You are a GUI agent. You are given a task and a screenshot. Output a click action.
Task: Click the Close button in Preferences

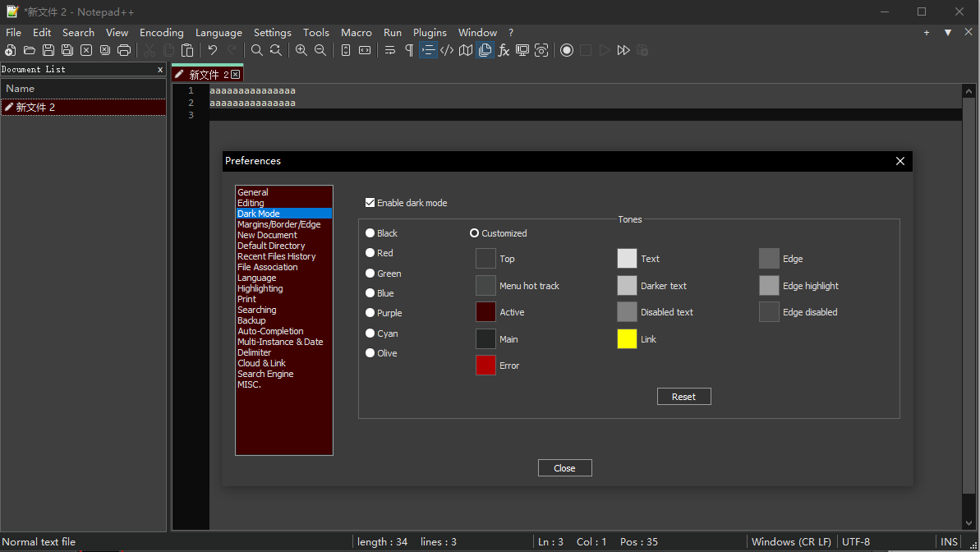(565, 468)
